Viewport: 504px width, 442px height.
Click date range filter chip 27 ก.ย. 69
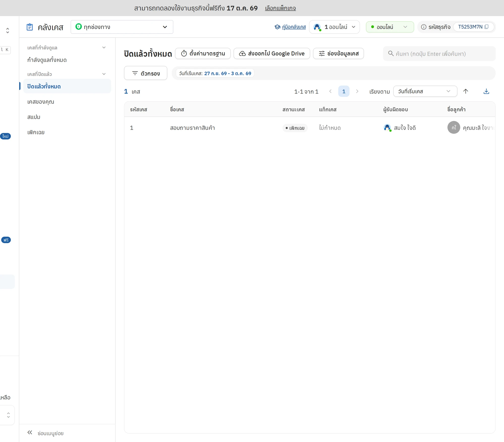215,73
